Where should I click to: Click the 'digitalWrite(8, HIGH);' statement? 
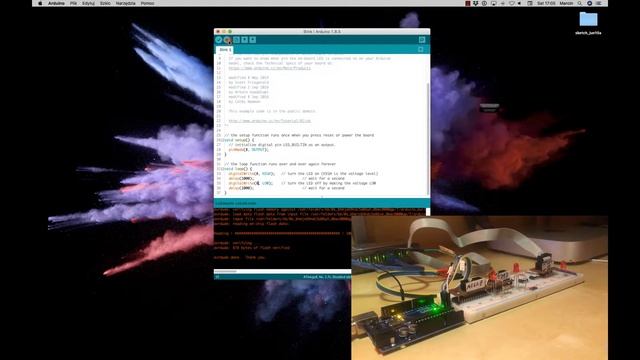tap(251, 173)
